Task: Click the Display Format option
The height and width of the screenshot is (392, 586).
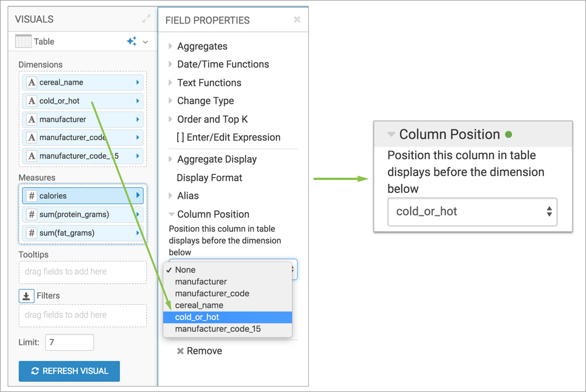Action: 209,178
